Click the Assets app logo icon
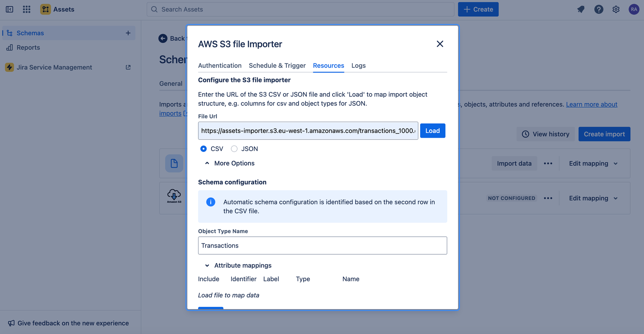 (45, 9)
